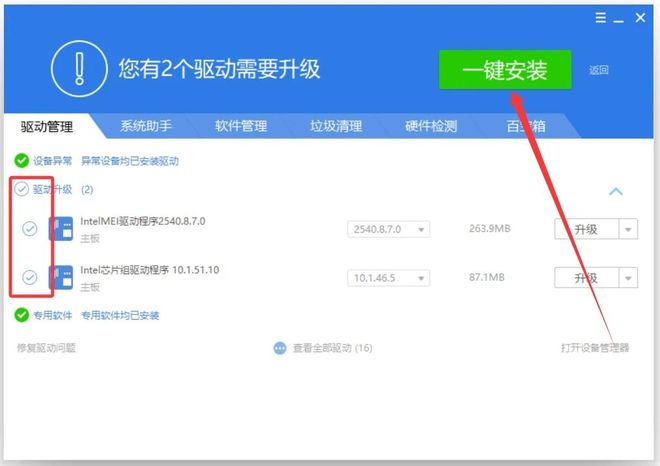Viewport: 660px width, 466px height.
Task: Click the IntelMEI motherboard driver icon
Action: click(61, 229)
